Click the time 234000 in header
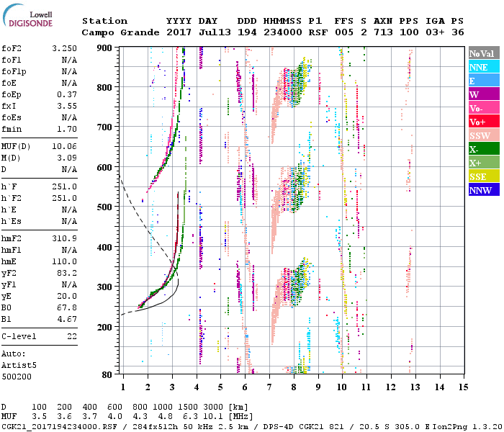Screen dimensions: 504x432 click(x=283, y=32)
